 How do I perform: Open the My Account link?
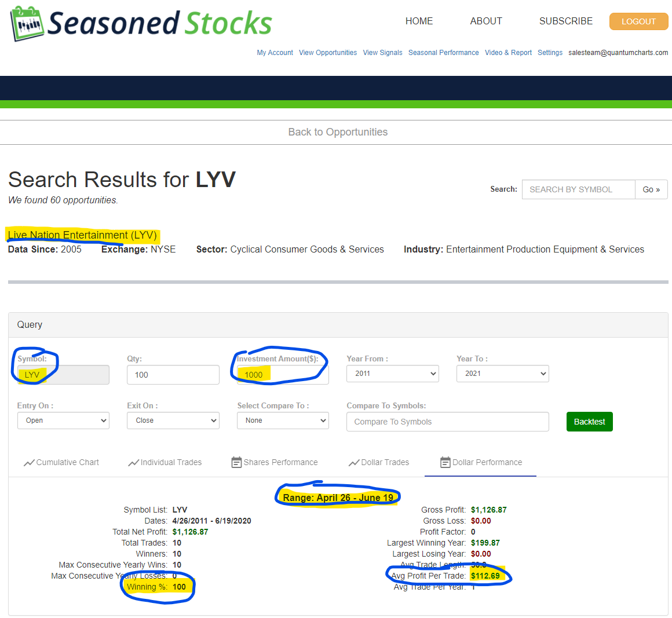275,52
